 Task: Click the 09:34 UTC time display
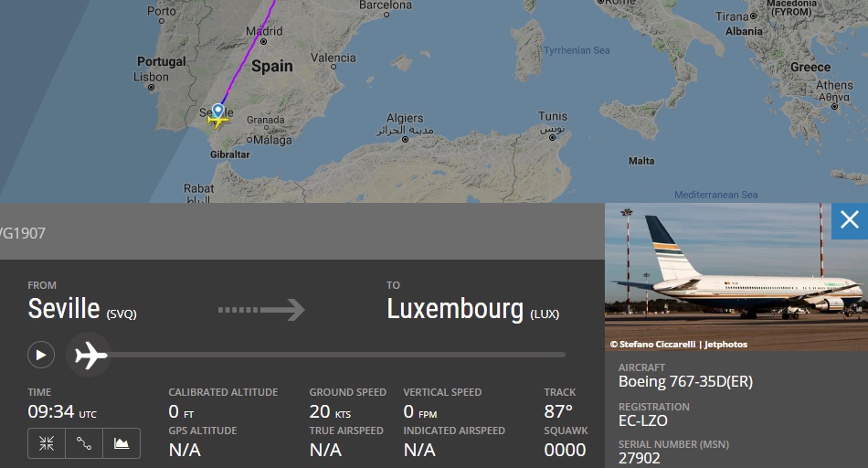pos(61,411)
